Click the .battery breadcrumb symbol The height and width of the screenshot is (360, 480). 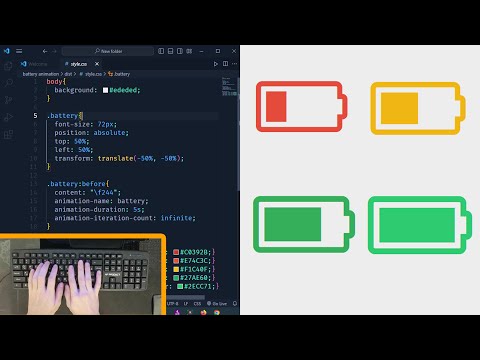click(x=119, y=74)
